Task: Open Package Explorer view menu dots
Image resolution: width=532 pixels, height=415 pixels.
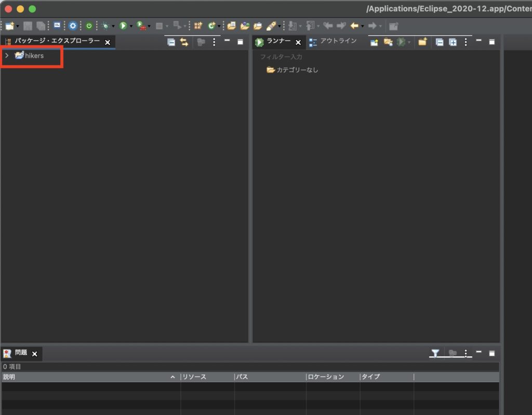Action: pos(214,42)
